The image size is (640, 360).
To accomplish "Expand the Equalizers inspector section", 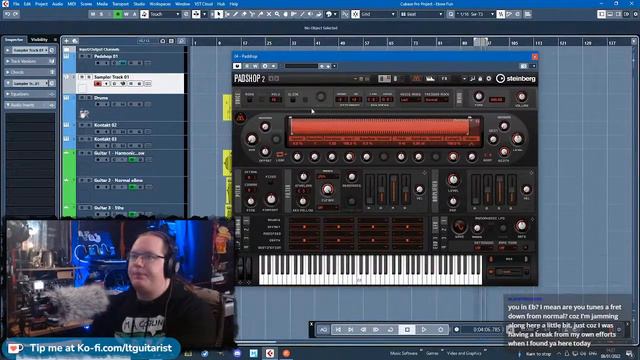I will click(30, 94).
